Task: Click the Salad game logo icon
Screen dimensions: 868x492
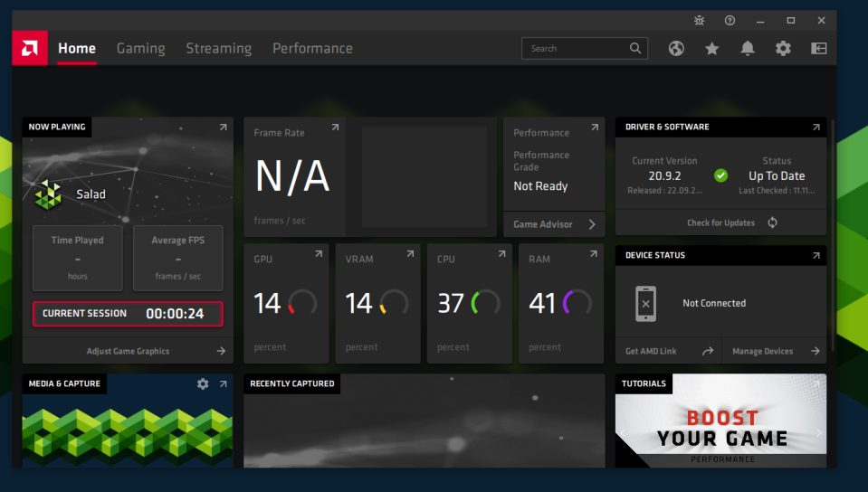Action: click(48, 194)
